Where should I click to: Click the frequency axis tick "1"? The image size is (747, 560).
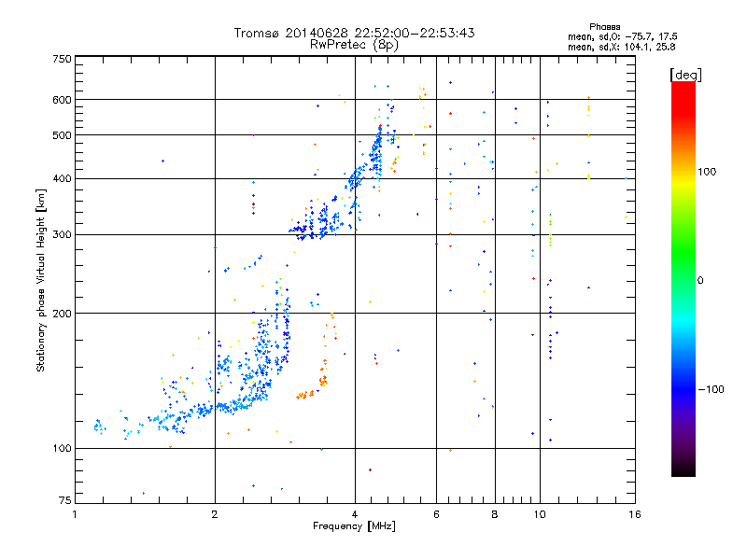pyautogui.click(x=75, y=514)
